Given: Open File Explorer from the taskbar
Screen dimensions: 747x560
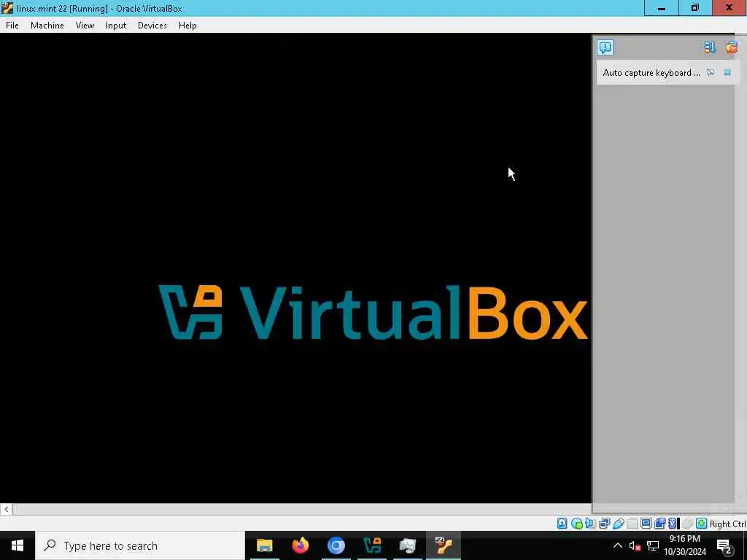Looking at the screenshot, I should point(264,545).
